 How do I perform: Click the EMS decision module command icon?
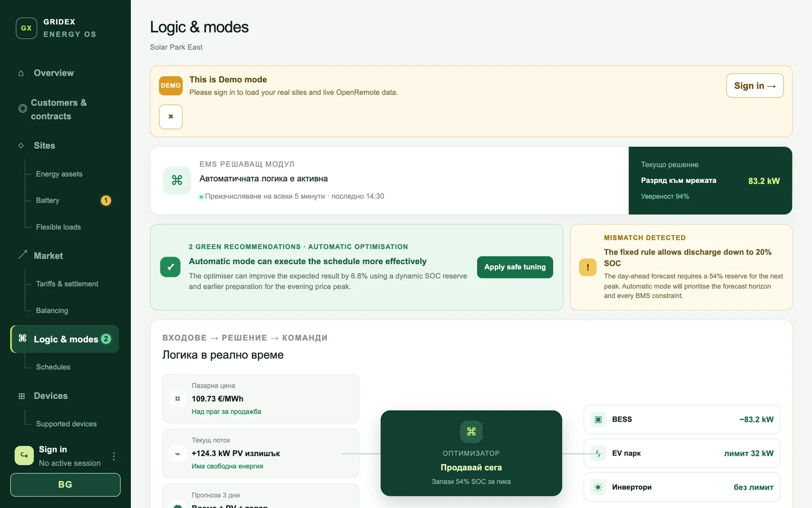pos(177,180)
